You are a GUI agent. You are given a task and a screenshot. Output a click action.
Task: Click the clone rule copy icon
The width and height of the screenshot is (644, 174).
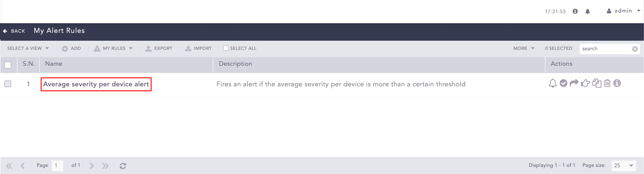pyautogui.click(x=597, y=83)
